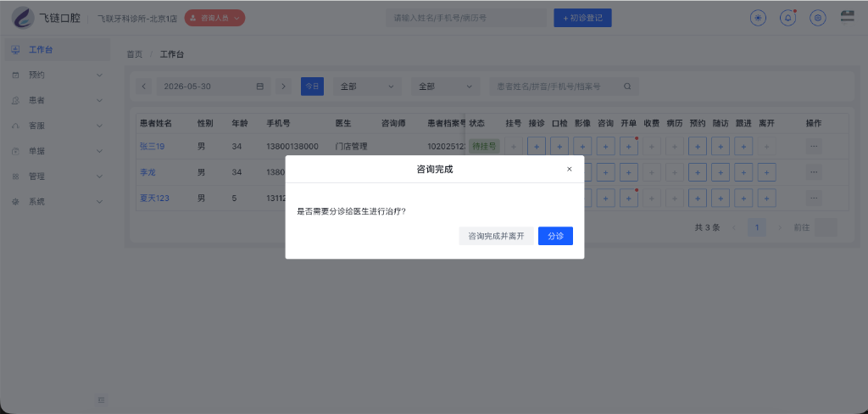Click the 管理 grid sidebar icon
This screenshot has height=414, width=868.
tap(15, 176)
